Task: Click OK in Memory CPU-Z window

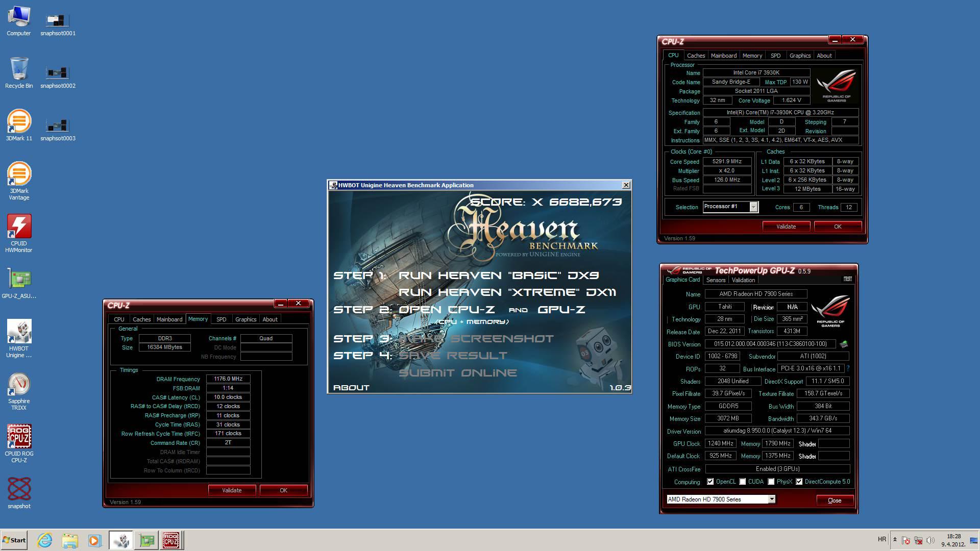Action: click(283, 490)
